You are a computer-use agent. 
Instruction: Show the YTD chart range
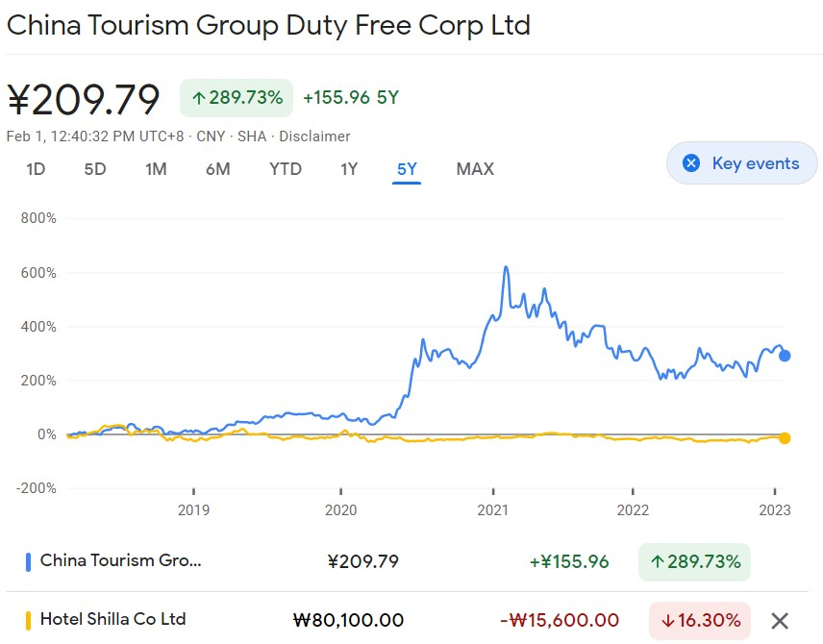pyautogui.click(x=286, y=169)
